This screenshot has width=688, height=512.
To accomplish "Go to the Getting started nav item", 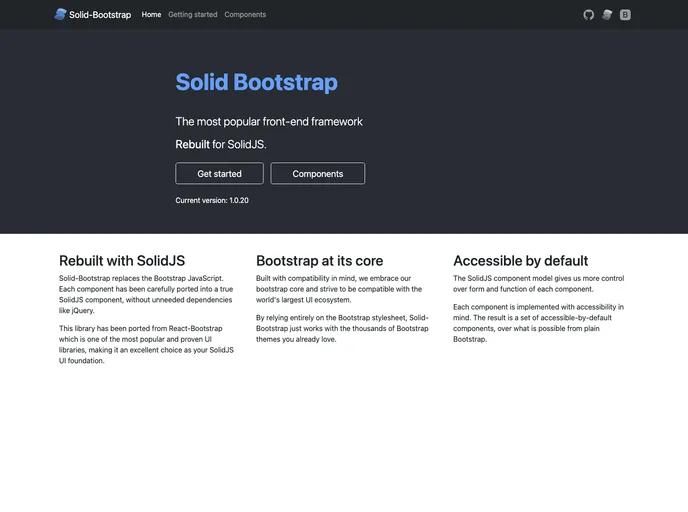I will [193, 14].
